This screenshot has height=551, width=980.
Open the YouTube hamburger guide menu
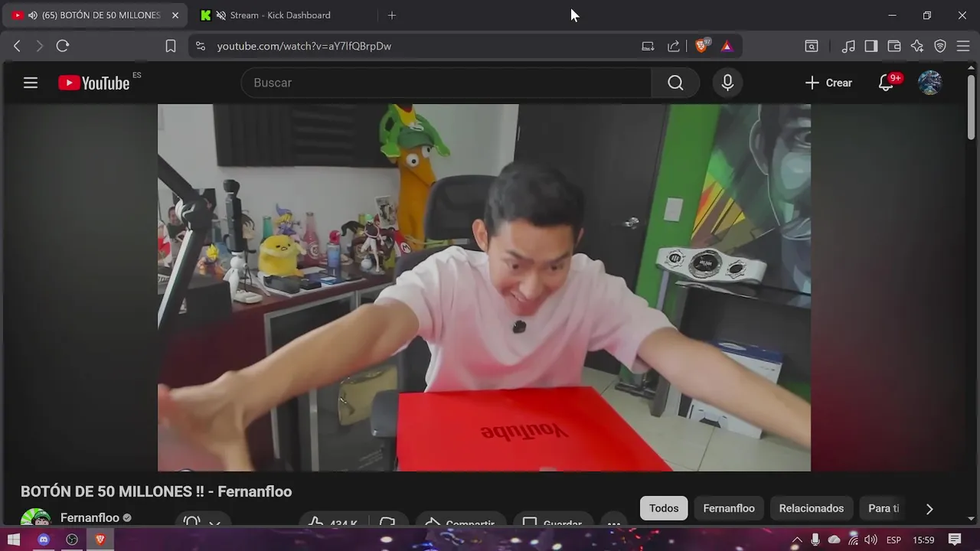[31, 83]
